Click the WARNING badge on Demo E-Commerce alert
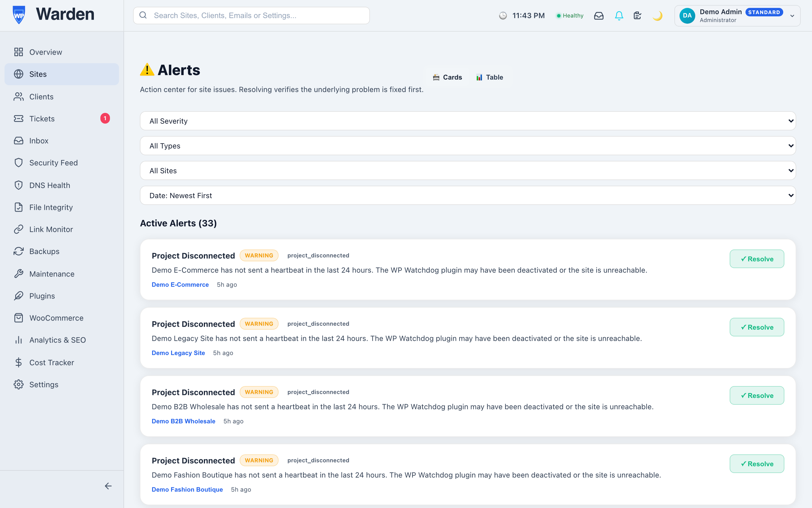812x508 pixels. (259, 255)
